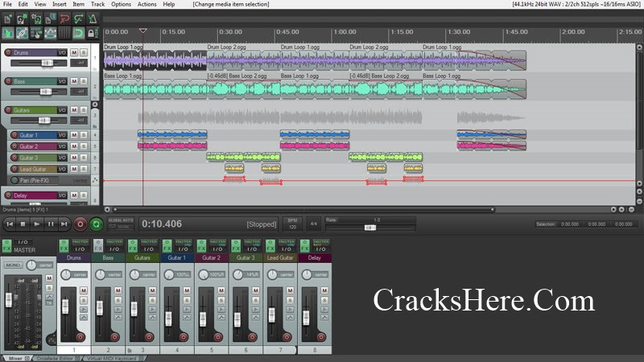644x362 pixels.
Task: Click the green Redo arrow icon
Action: pos(78,19)
